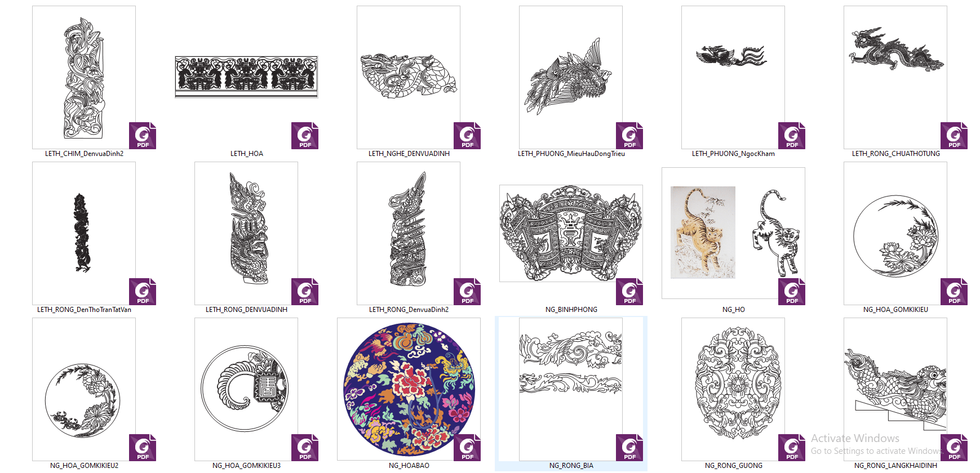Select the NG_RONG_LANGKHAIDINH dragon thumbnail

pos(895,390)
